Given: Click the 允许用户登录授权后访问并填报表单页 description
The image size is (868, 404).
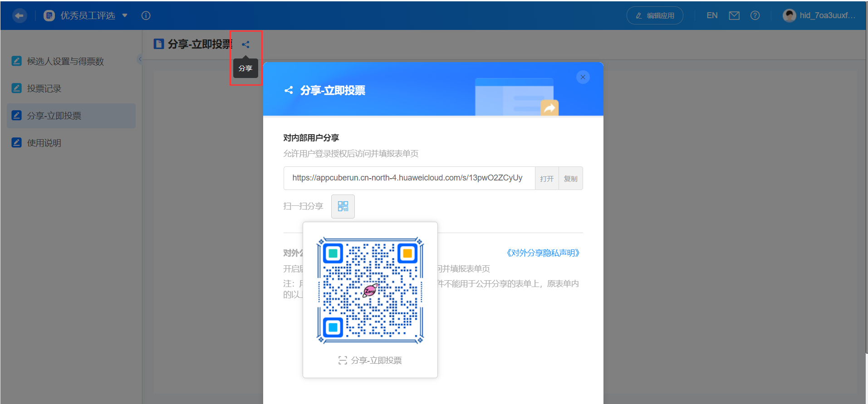Looking at the screenshot, I should tap(351, 154).
